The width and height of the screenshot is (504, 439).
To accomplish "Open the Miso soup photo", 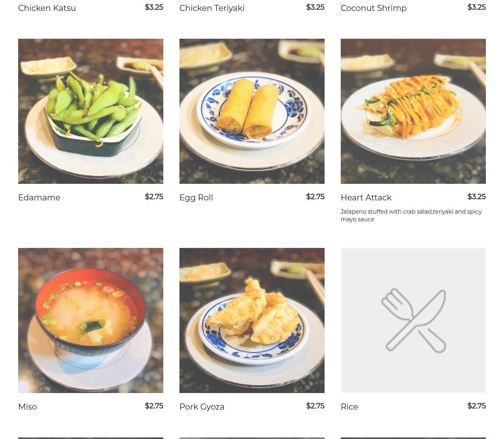I will pyautogui.click(x=91, y=320).
